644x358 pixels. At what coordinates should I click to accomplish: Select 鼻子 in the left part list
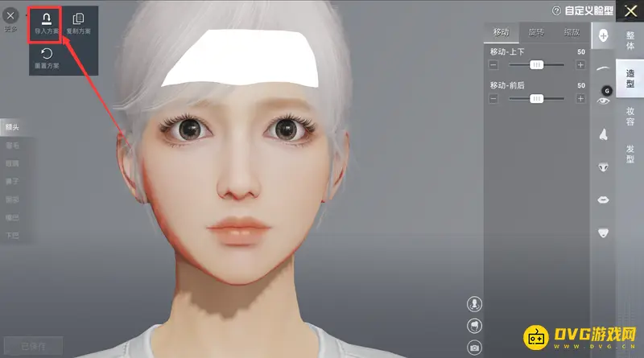coord(12,181)
